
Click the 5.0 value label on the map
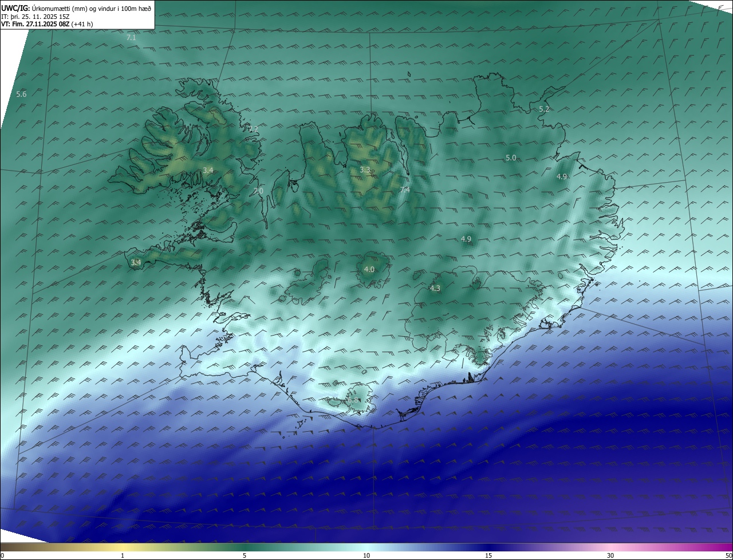point(511,157)
